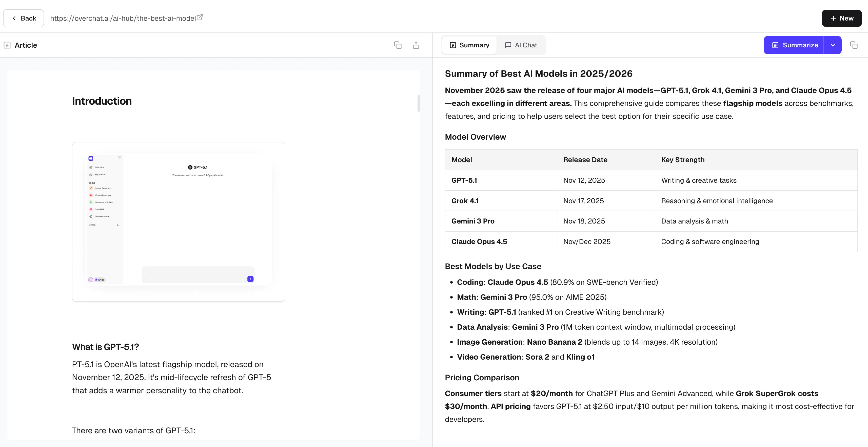The width and height of the screenshot is (868, 447).
Task: Open the Summarize options dropdown chevron
Action: click(x=833, y=45)
